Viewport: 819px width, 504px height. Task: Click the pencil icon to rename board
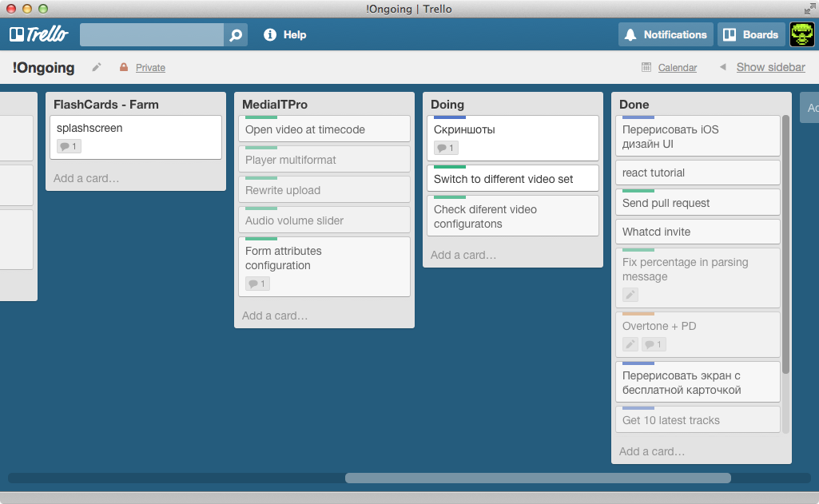click(97, 68)
